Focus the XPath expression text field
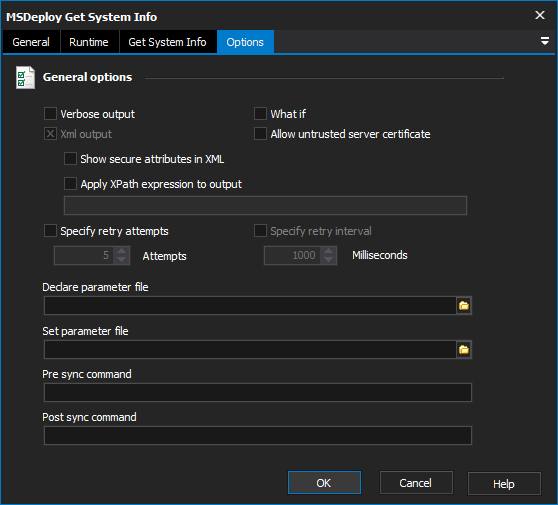Viewport: 558px width, 505px height. point(265,205)
